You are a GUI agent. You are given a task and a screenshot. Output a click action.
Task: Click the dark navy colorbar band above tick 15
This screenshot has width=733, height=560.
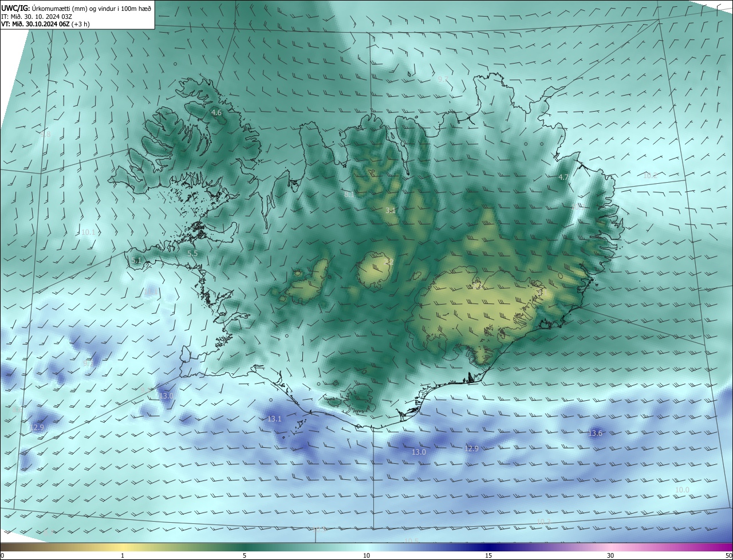488,547
